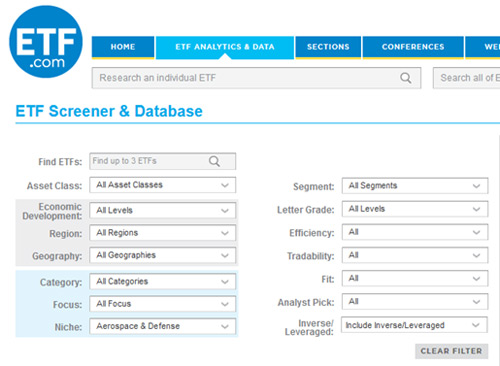Open the All Regions dropdown
The image size is (500, 366).
click(162, 233)
